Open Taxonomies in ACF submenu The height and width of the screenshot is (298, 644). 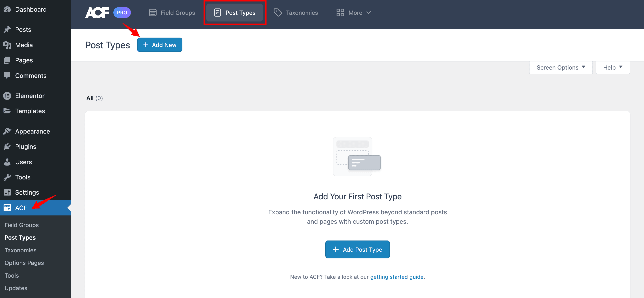[20, 250]
